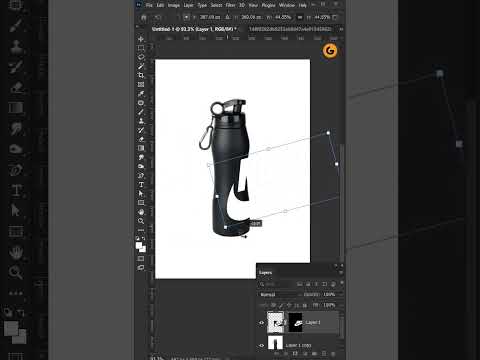Toggle the width-height link in options bar
Screen dimensions: 480x360
(300, 17)
